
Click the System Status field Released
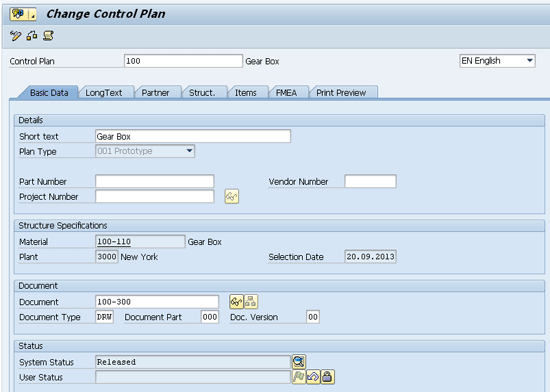click(193, 362)
